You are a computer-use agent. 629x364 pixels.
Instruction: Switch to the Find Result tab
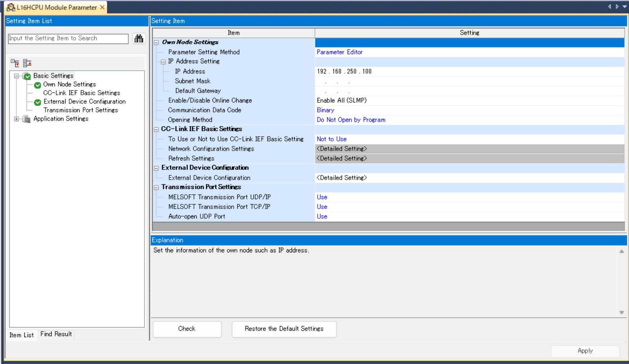coord(56,334)
